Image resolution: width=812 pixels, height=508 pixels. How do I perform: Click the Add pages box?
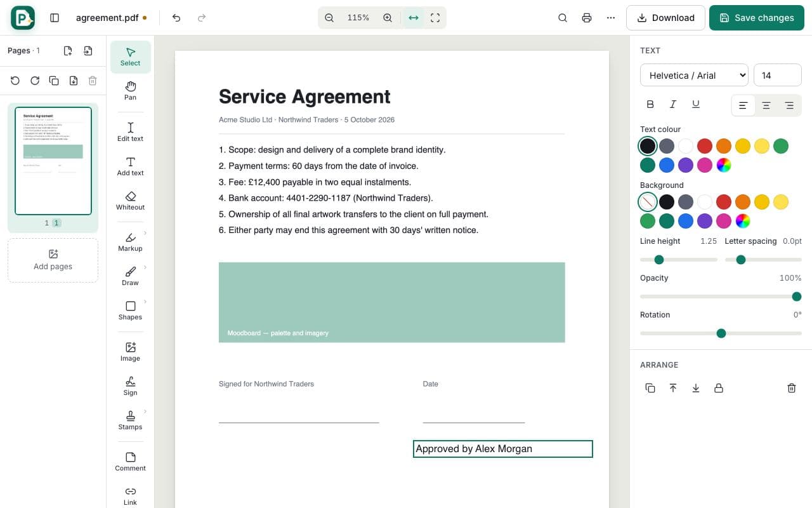(53, 260)
